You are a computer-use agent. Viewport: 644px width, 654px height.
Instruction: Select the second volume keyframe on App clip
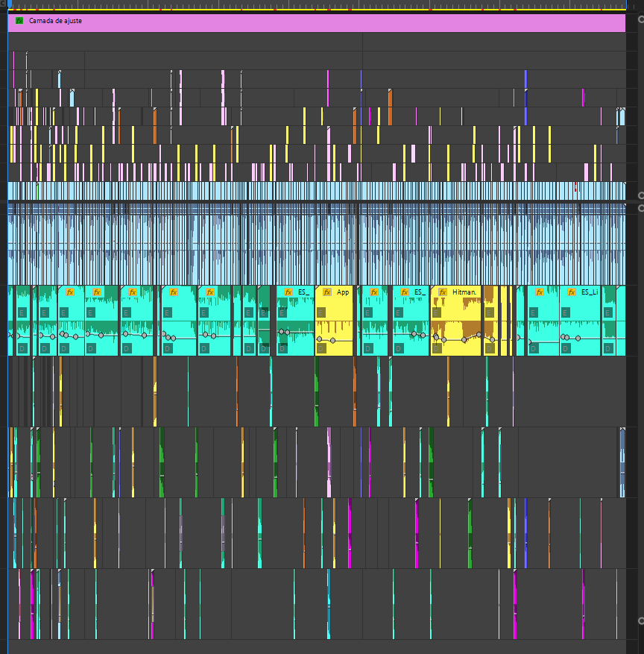[x=332, y=341]
